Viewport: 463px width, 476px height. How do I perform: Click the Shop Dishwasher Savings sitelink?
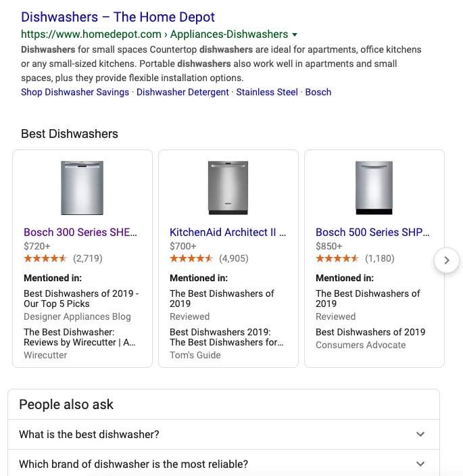(75, 92)
